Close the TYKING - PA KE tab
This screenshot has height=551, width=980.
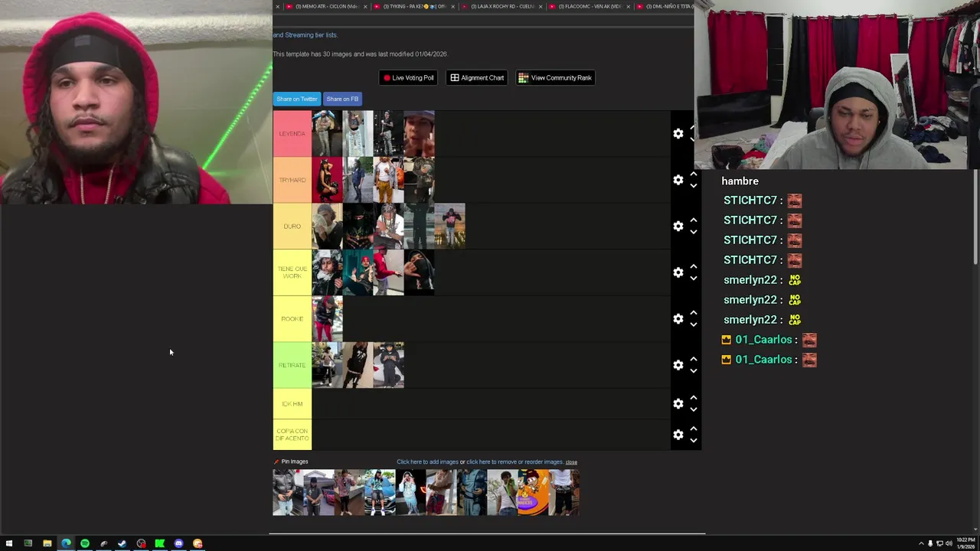[x=453, y=6]
